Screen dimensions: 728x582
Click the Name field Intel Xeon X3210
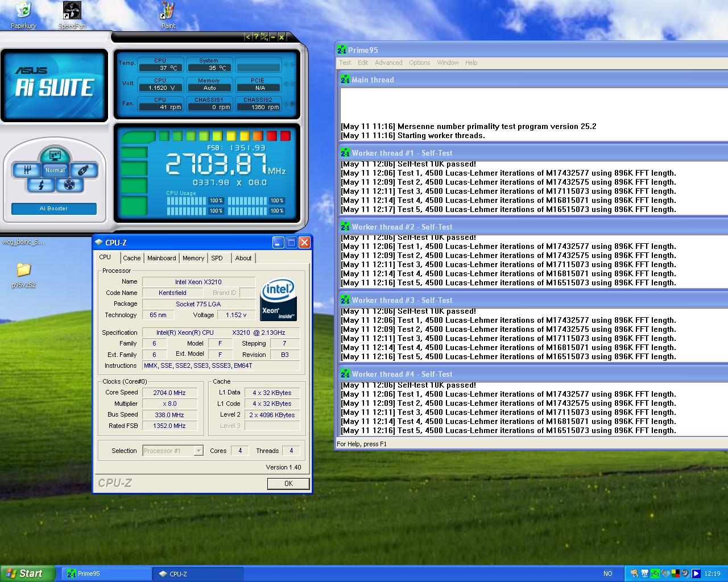coord(198,282)
